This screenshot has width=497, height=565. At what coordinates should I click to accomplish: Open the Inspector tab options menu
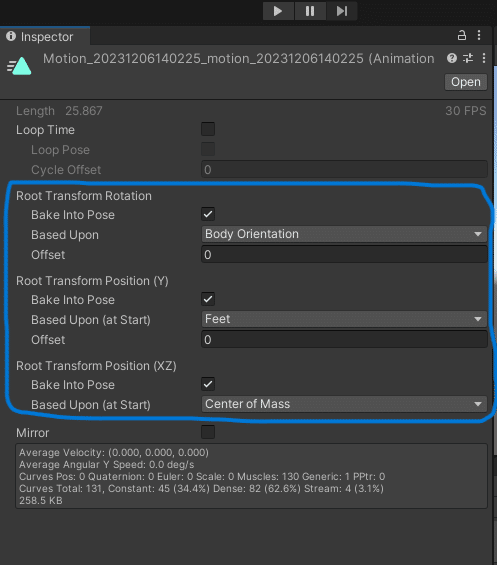point(479,35)
